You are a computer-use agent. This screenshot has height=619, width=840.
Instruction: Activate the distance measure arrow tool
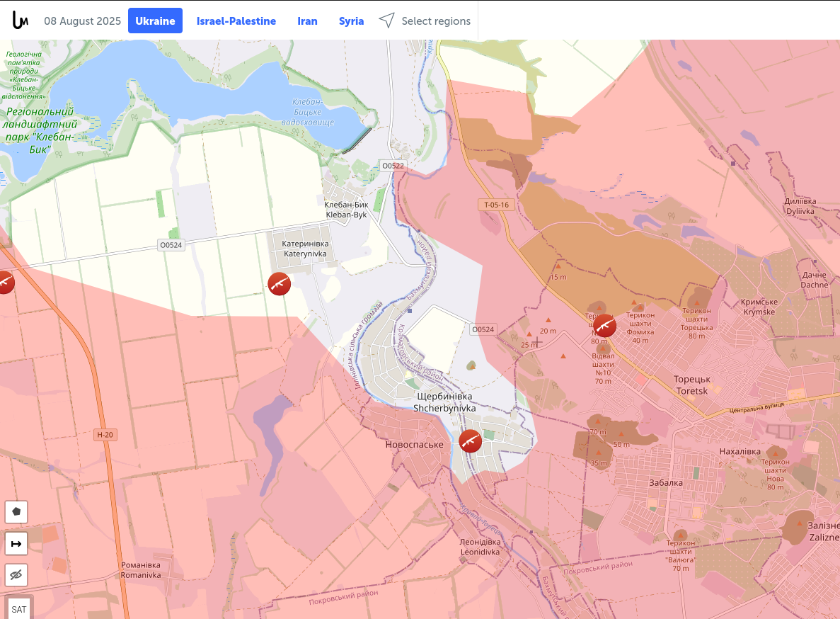pyautogui.click(x=16, y=544)
